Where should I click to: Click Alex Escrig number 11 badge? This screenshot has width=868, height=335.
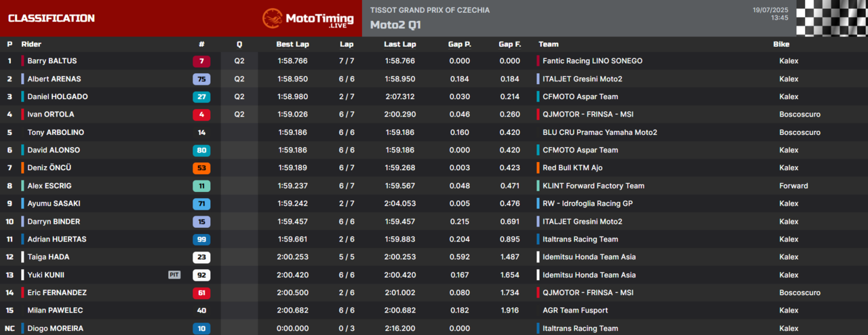(201, 186)
